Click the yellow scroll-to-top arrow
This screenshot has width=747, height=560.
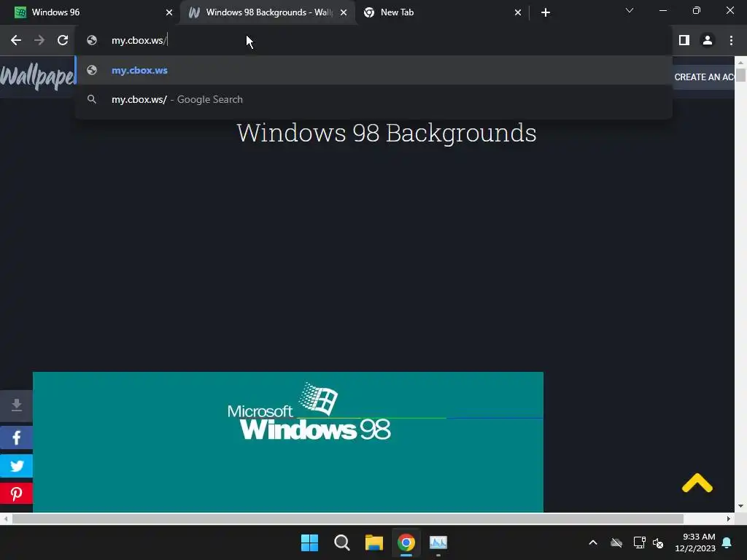click(697, 483)
